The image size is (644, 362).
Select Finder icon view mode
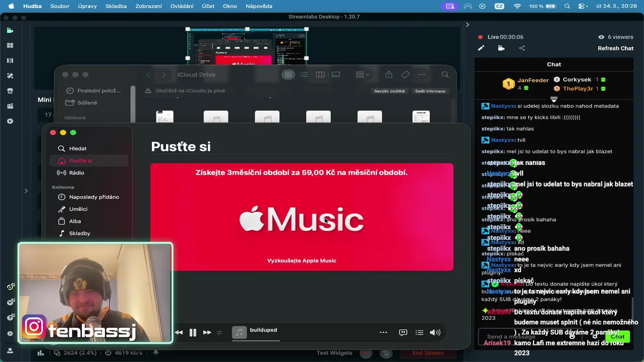288,74
